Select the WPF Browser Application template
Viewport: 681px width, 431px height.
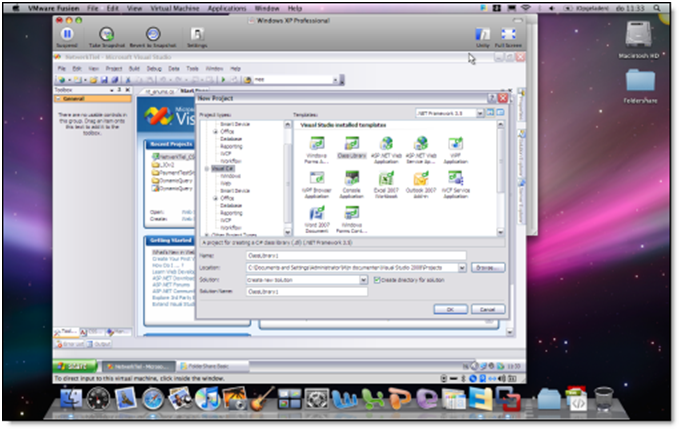coord(317,184)
